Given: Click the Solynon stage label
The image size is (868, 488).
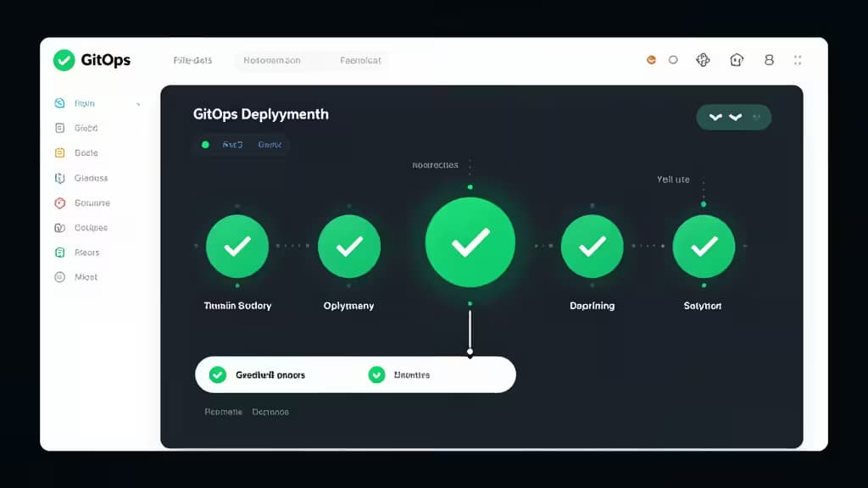Looking at the screenshot, I should [x=703, y=305].
